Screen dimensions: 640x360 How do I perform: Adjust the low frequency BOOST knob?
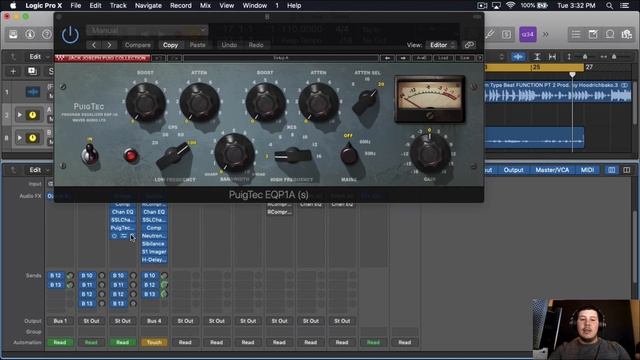click(x=145, y=102)
